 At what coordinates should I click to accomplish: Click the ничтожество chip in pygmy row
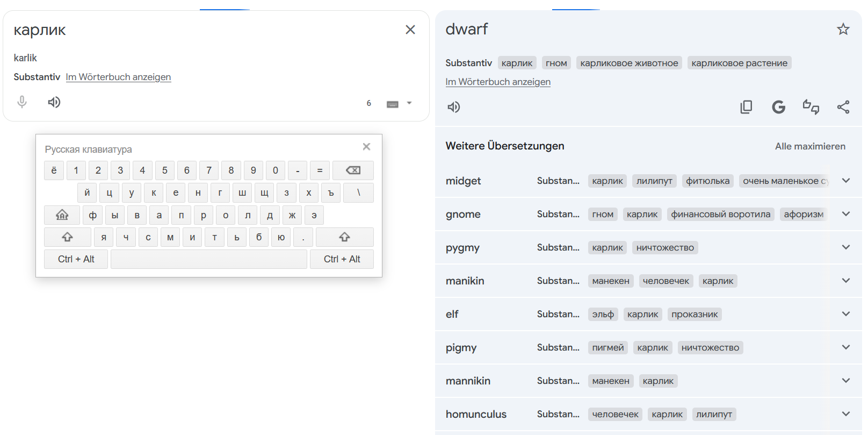click(x=665, y=247)
